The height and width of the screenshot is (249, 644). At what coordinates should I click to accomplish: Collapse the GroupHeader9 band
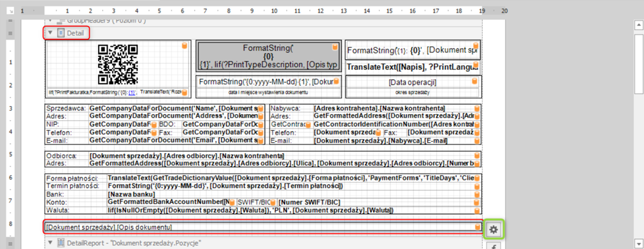click(51, 21)
